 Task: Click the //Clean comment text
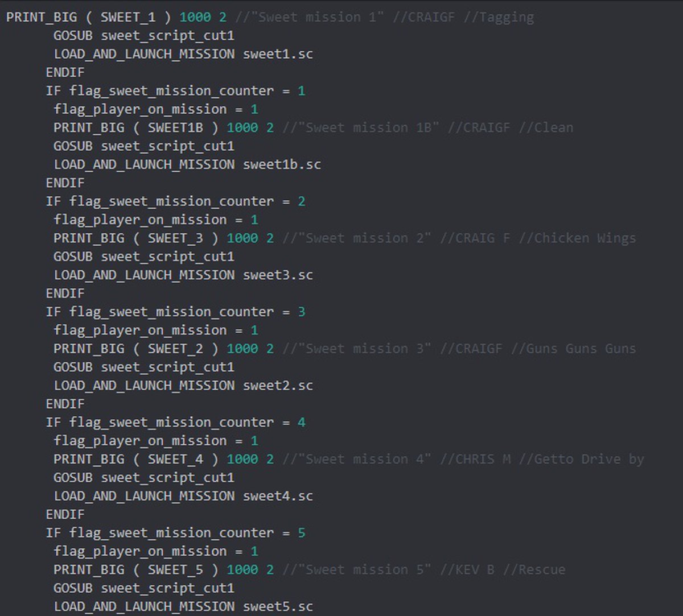(546, 127)
